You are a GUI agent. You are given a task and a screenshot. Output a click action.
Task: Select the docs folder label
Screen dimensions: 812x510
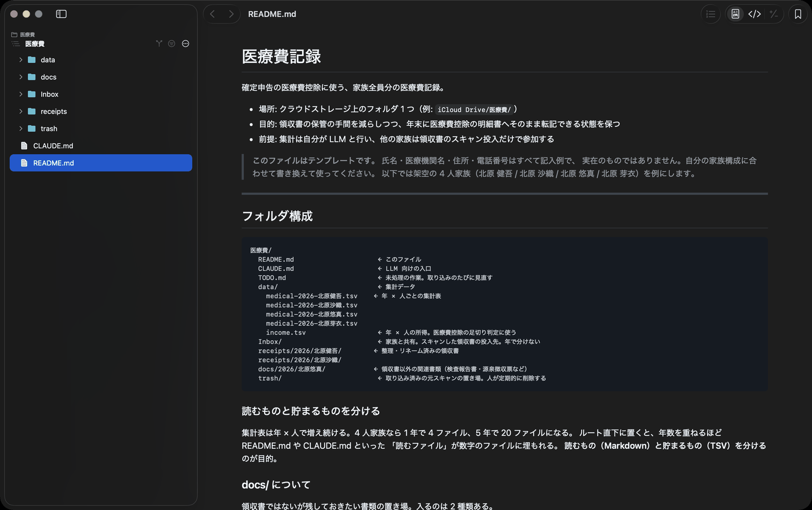(x=48, y=77)
